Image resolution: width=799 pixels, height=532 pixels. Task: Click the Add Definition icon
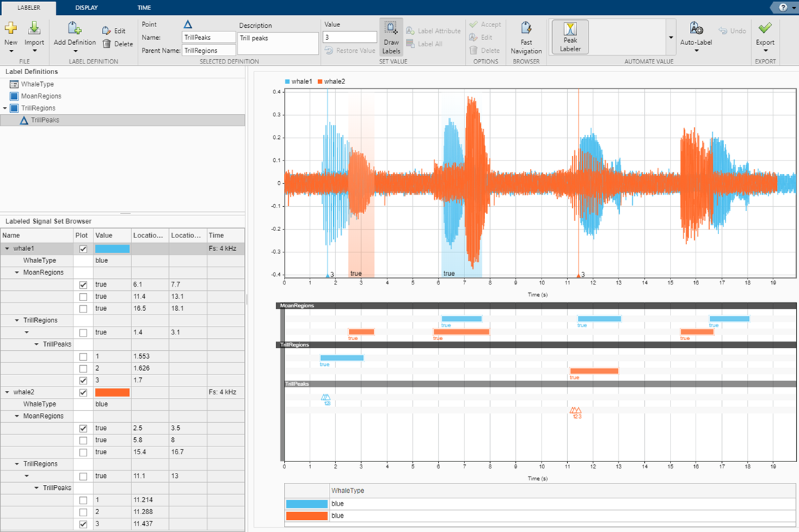click(x=74, y=29)
